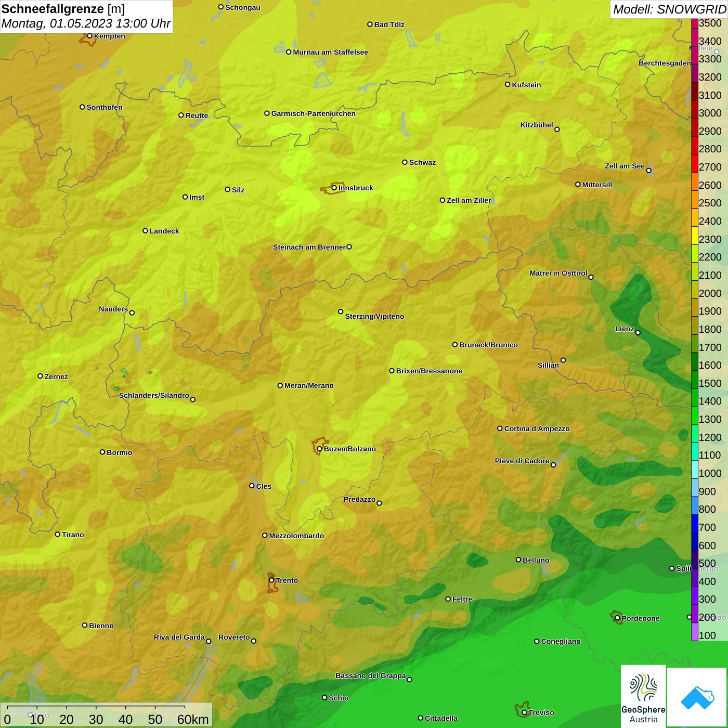Image resolution: width=728 pixels, height=728 pixels.
Task: Click the Sterzing/Vipiteno label
Action: coord(374,316)
